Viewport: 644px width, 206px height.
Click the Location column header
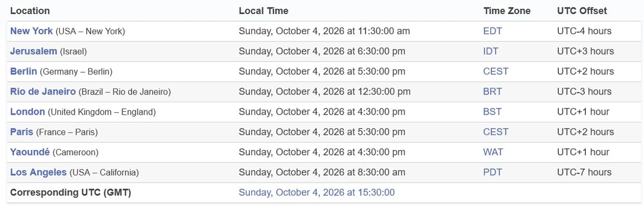click(30, 11)
